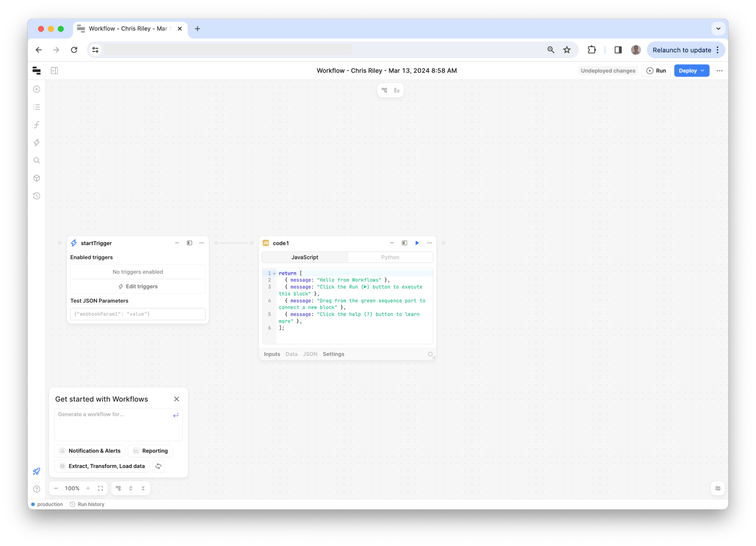Open the Data tab of code1
Image resolution: width=756 pixels, height=546 pixels.
(x=291, y=354)
